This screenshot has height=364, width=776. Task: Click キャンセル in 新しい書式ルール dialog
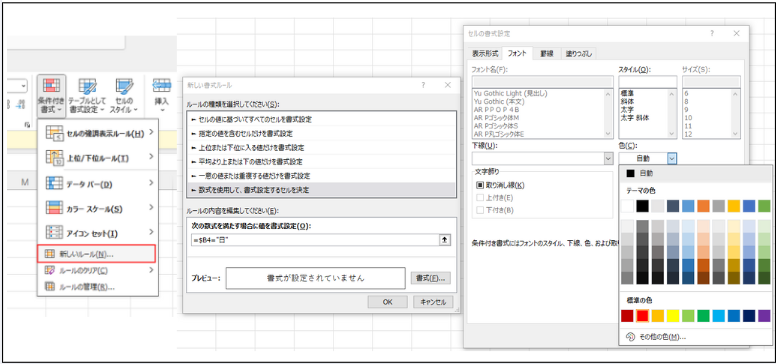point(433,302)
